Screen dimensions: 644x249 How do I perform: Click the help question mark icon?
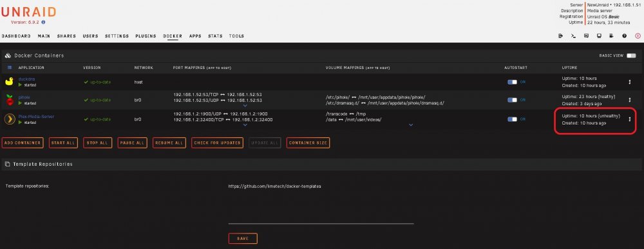point(624,36)
